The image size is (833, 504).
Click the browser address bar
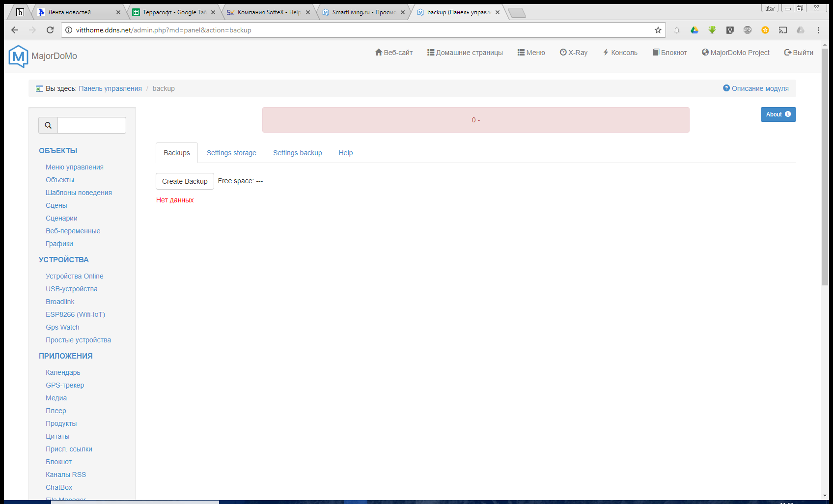click(362, 30)
